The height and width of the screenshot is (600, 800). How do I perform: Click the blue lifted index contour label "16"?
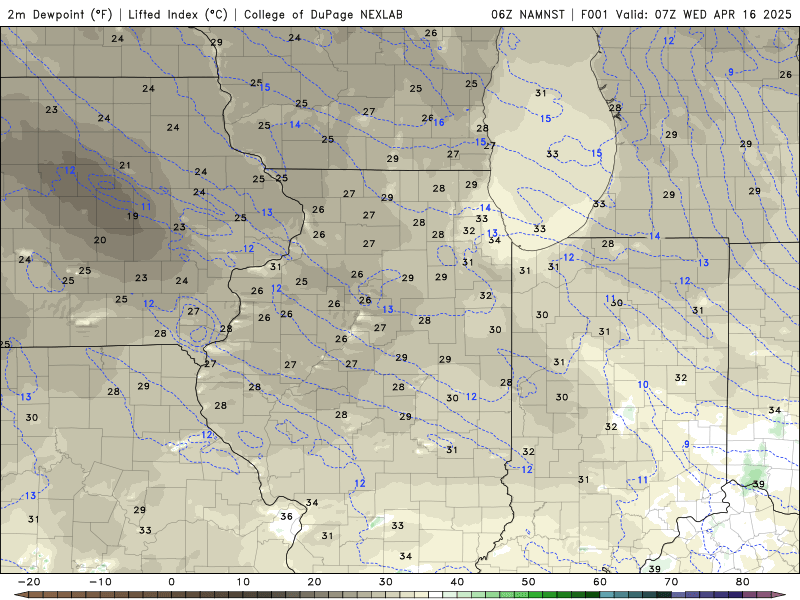click(439, 122)
